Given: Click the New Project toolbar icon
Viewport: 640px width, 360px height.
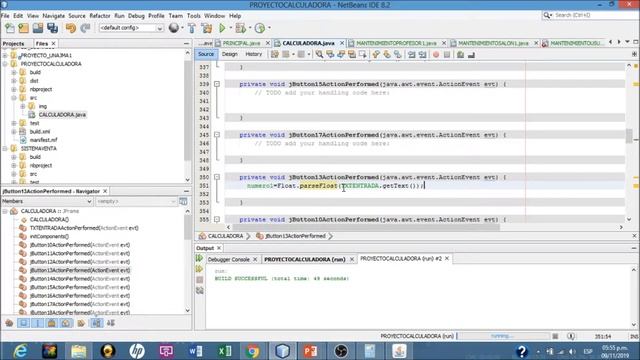Looking at the screenshot, I should (x=24, y=28).
